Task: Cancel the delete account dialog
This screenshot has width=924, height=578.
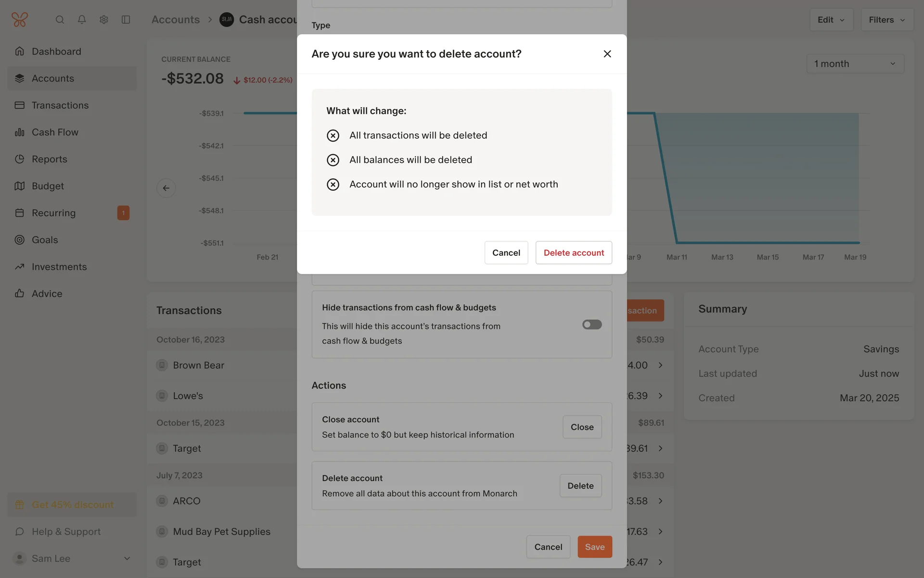Action: click(x=506, y=253)
